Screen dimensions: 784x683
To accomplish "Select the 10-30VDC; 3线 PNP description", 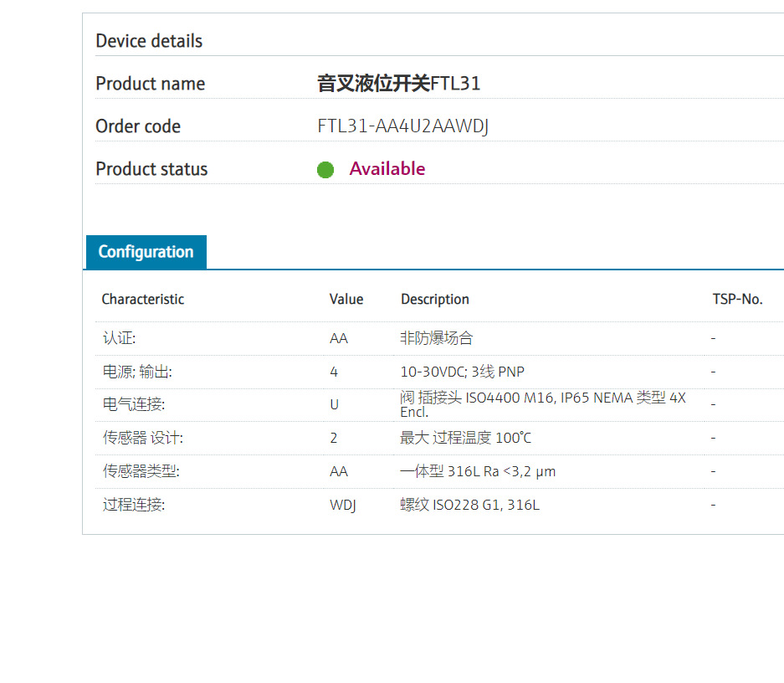I will 462,372.
